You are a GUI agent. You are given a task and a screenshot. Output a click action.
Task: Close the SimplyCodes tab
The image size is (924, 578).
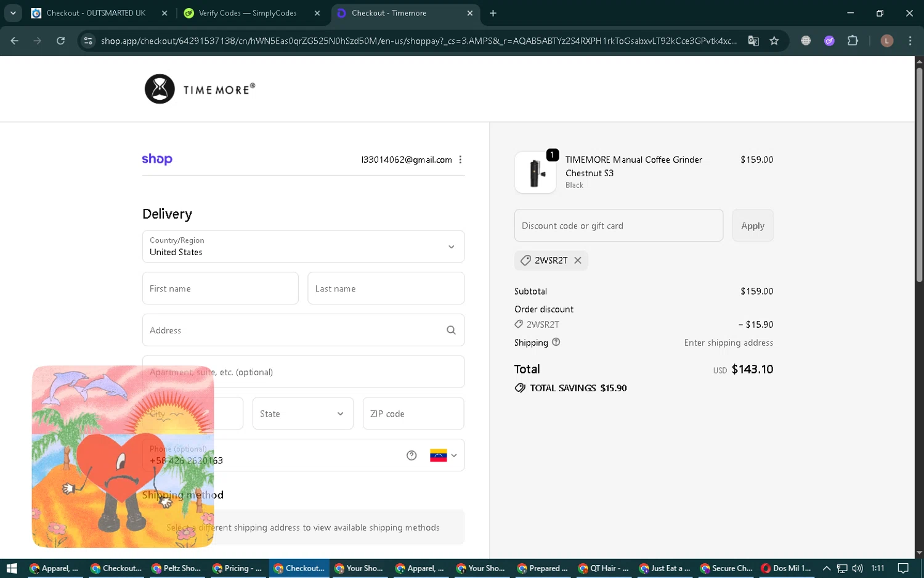coord(317,13)
